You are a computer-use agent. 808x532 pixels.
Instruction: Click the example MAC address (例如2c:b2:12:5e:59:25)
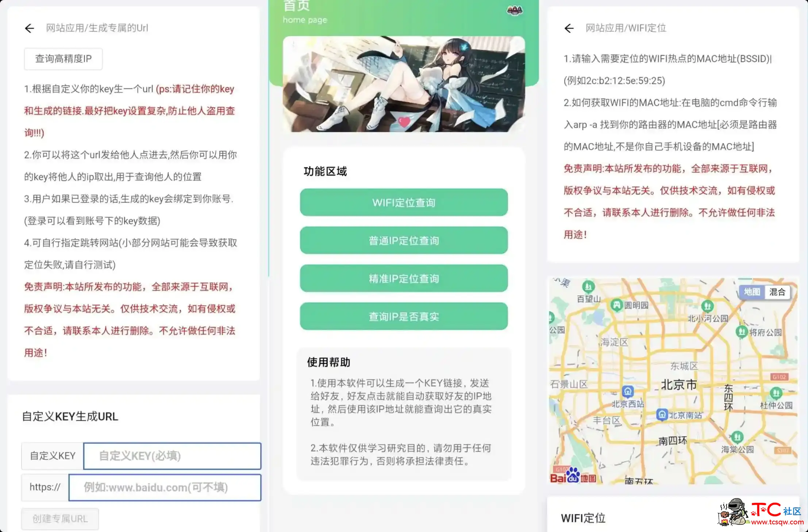tap(614, 81)
